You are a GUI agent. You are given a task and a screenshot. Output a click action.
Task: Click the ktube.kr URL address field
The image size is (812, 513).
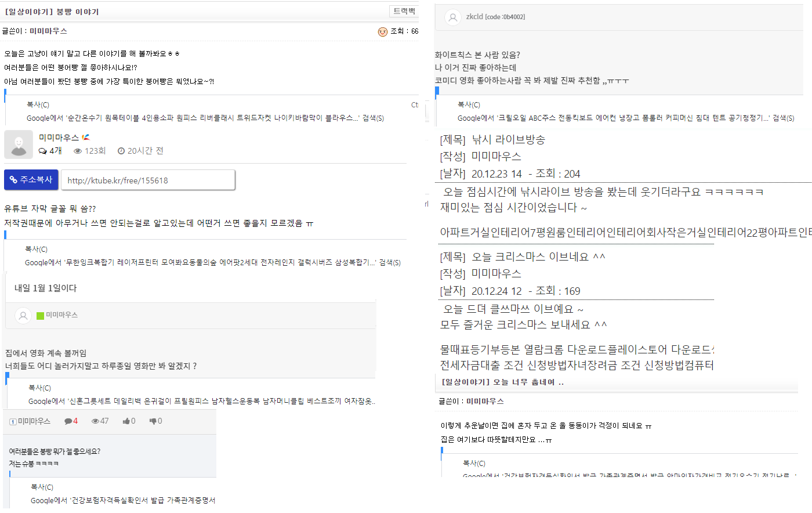[x=148, y=180]
